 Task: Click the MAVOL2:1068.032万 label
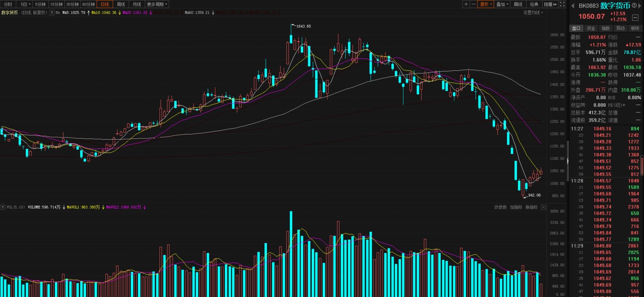point(124,207)
